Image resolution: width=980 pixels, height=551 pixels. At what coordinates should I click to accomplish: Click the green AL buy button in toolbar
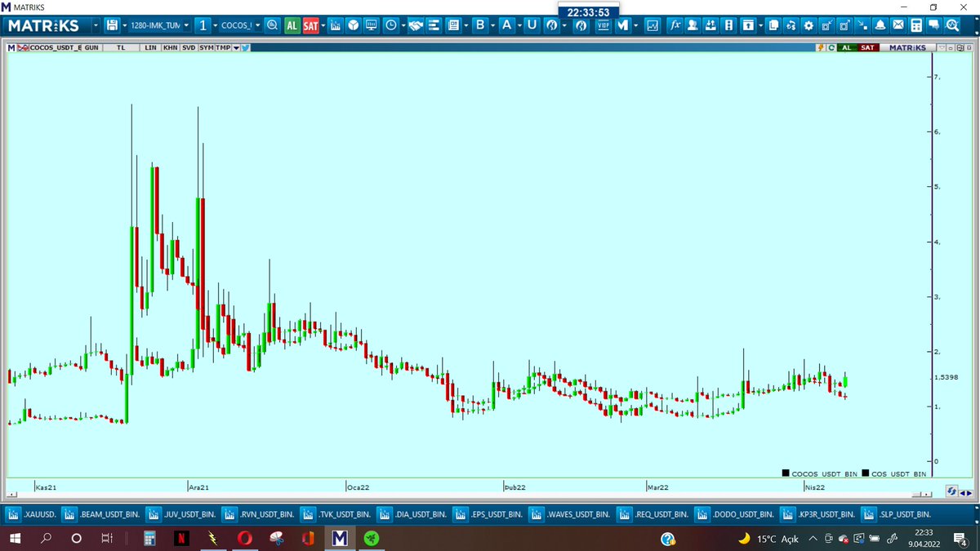point(292,25)
